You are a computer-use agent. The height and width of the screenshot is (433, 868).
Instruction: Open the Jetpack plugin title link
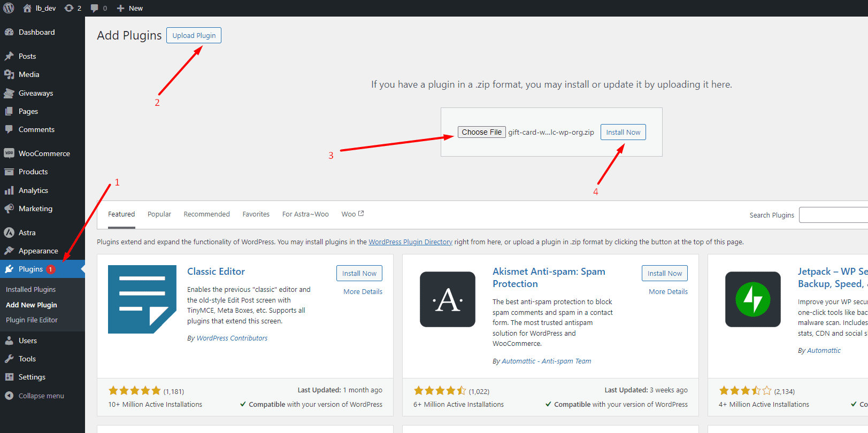(x=833, y=277)
